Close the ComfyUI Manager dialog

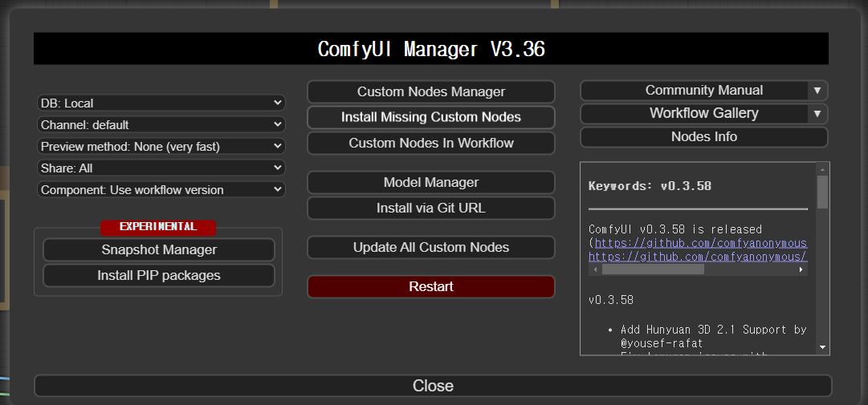(433, 386)
